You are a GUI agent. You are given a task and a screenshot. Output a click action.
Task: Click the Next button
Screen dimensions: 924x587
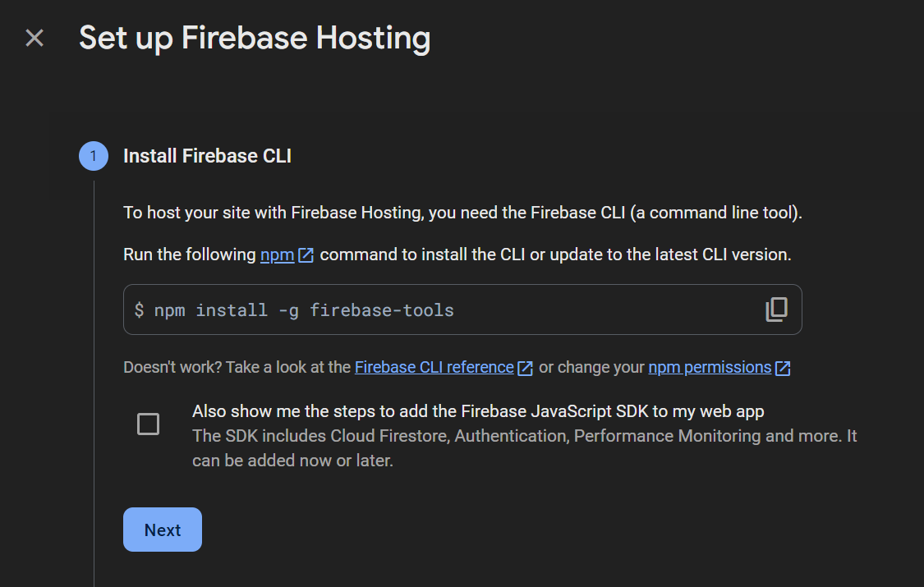point(163,530)
